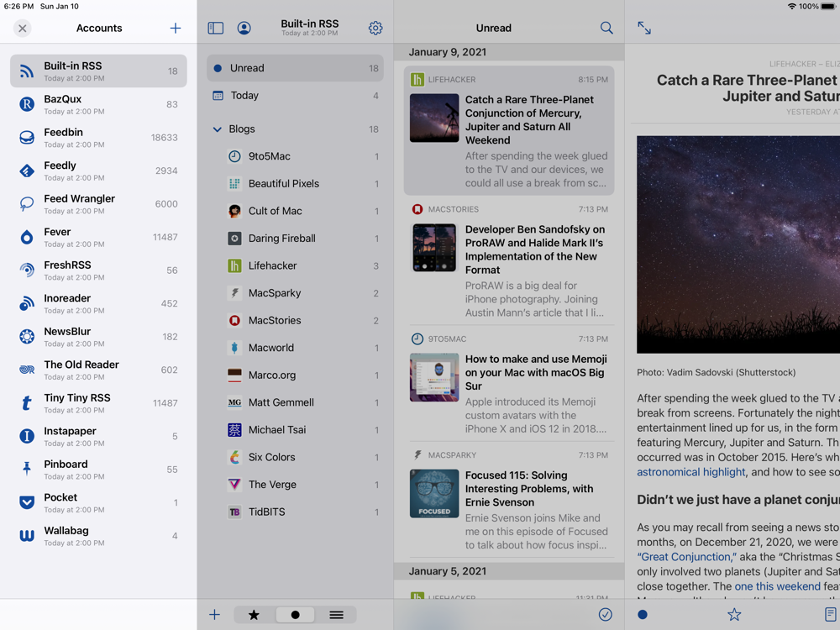The height and width of the screenshot is (630, 840).
Task: Open the Daring Fireball feed
Action: [x=295, y=239]
